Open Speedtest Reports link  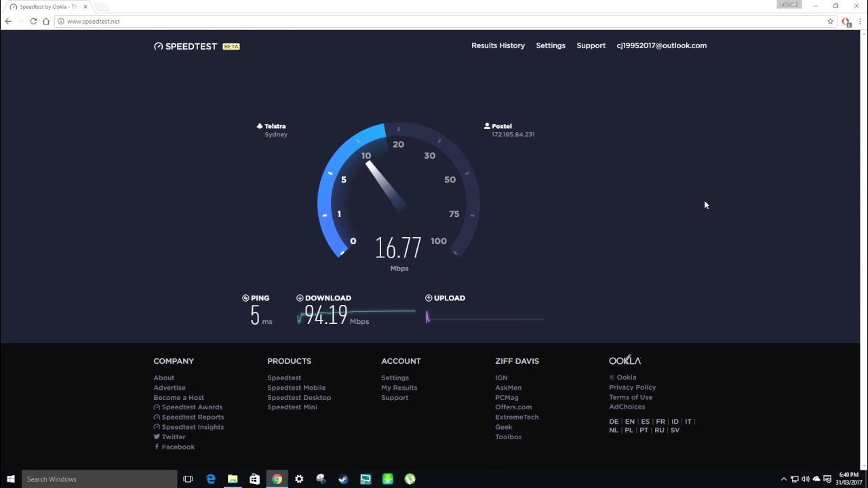[193, 417]
